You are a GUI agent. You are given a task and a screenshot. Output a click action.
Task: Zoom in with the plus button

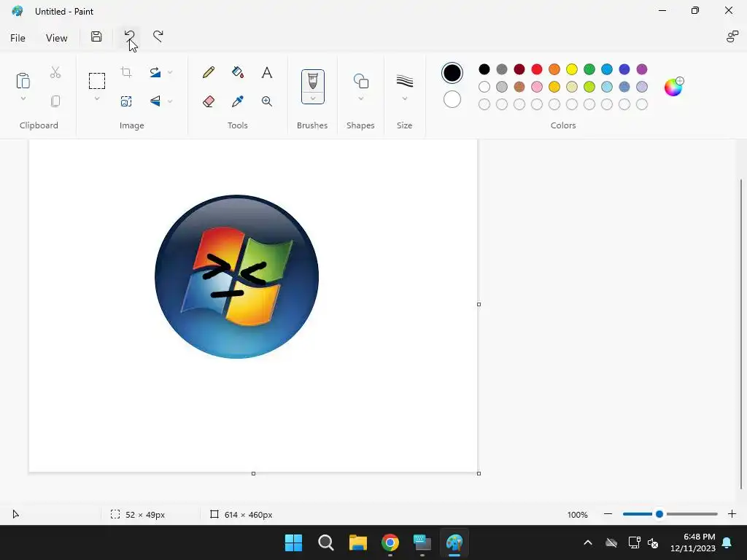click(x=732, y=514)
